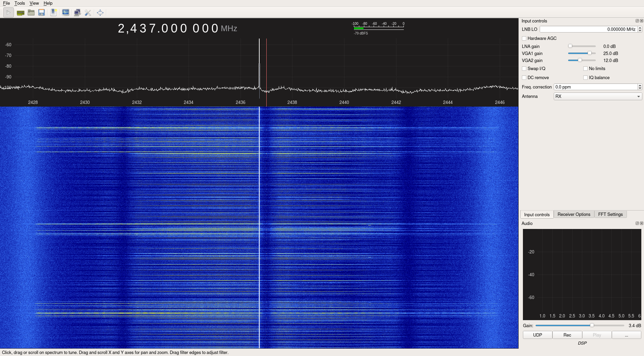This screenshot has height=356, width=644.
Task: Click the Rec audio record button
Action: coord(567,335)
